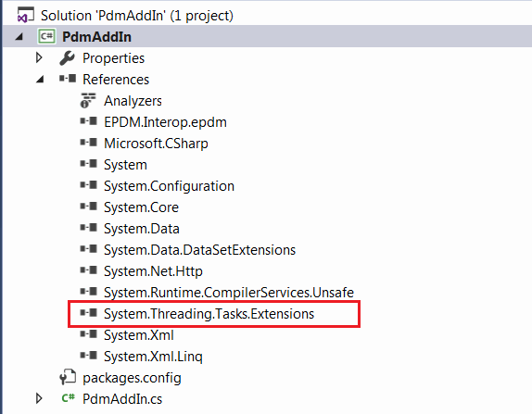Select the System.Net.Http reference
The image size is (532, 414).
153,271
